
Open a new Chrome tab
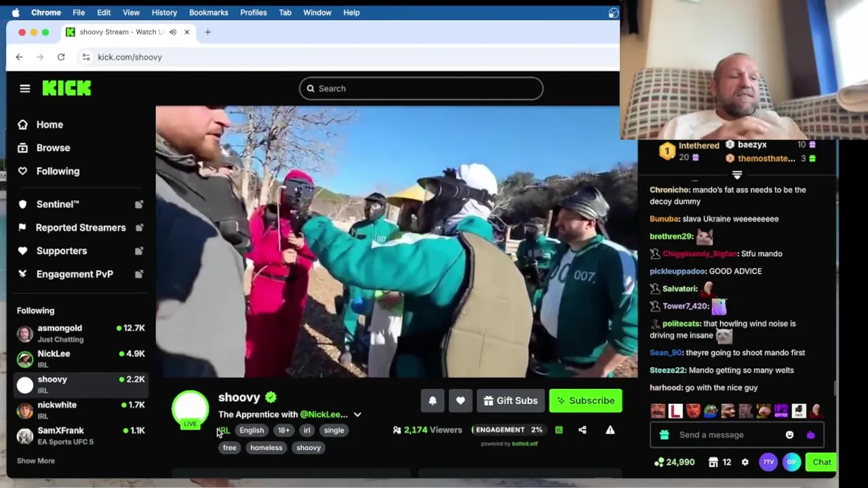tap(208, 33)
